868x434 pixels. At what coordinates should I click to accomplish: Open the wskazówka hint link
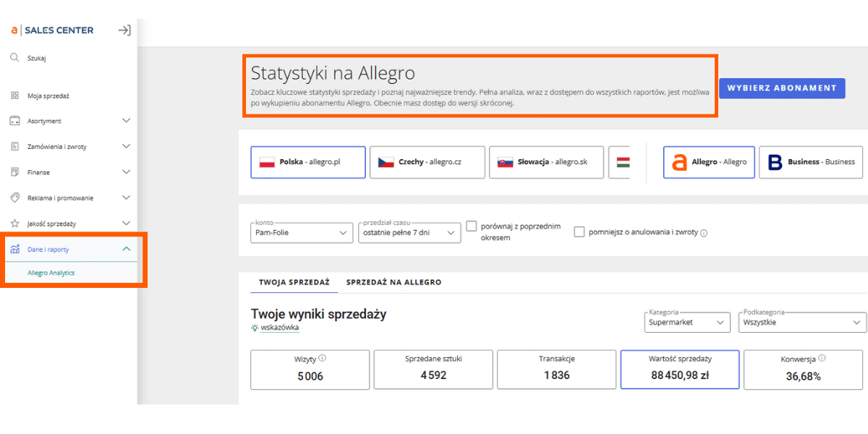pyautogui.click(x=279, y=328)
